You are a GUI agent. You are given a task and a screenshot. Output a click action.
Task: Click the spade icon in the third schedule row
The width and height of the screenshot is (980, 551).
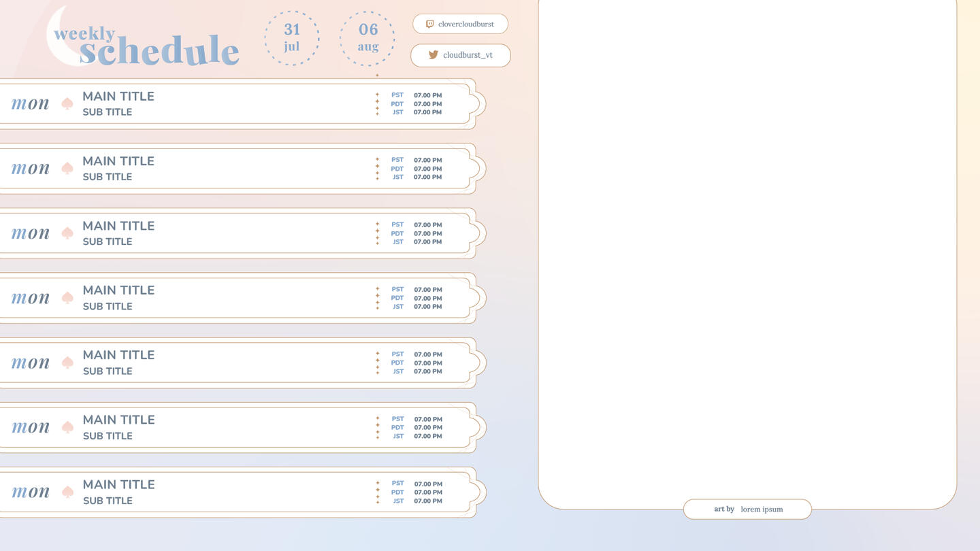[x=67, y=233]
